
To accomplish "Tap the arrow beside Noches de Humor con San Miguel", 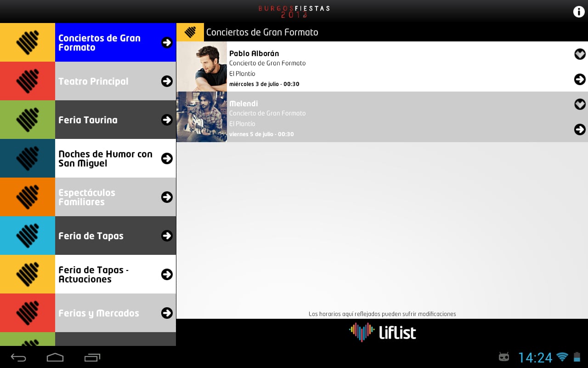I will pos(167,158).
